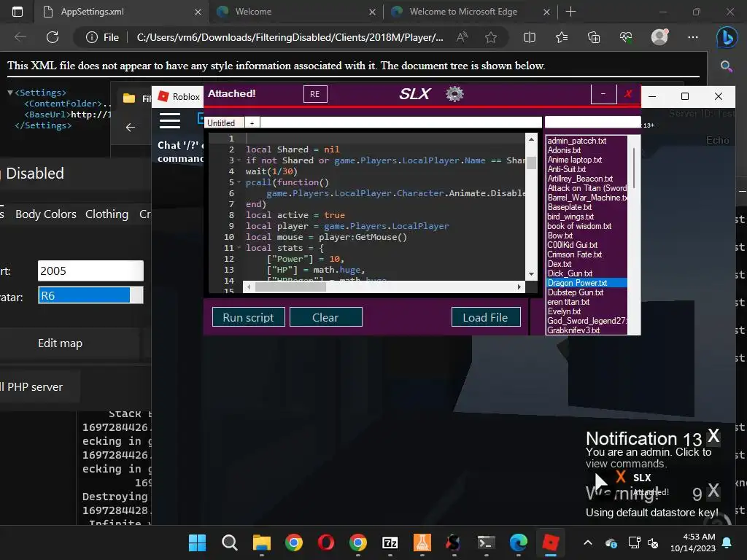Click the editor horizontal scrollbar left arrow
Screen dimensions: 747x560
coord(249,287)
